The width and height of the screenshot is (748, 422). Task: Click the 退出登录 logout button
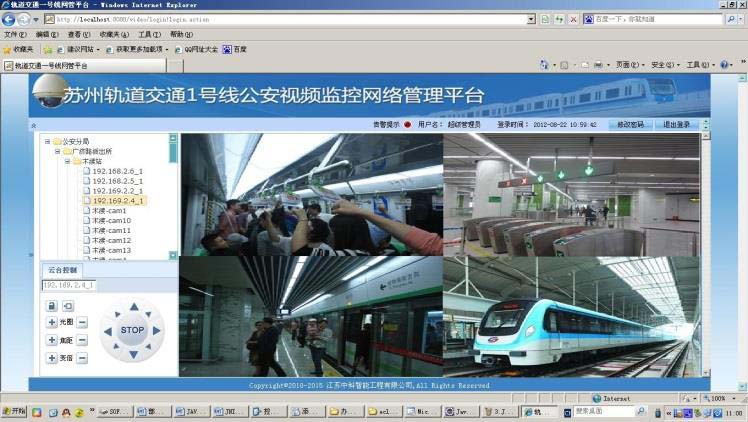pos(676,124)
